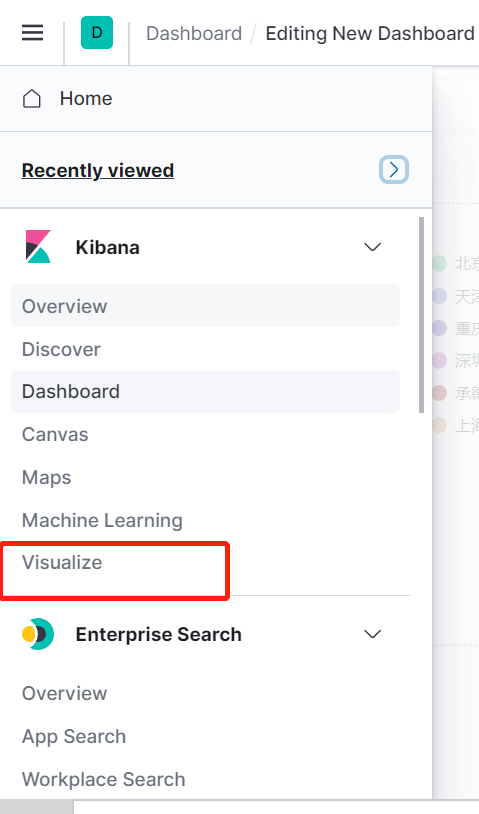Open Workplace Search link

[x=103, y=779]
